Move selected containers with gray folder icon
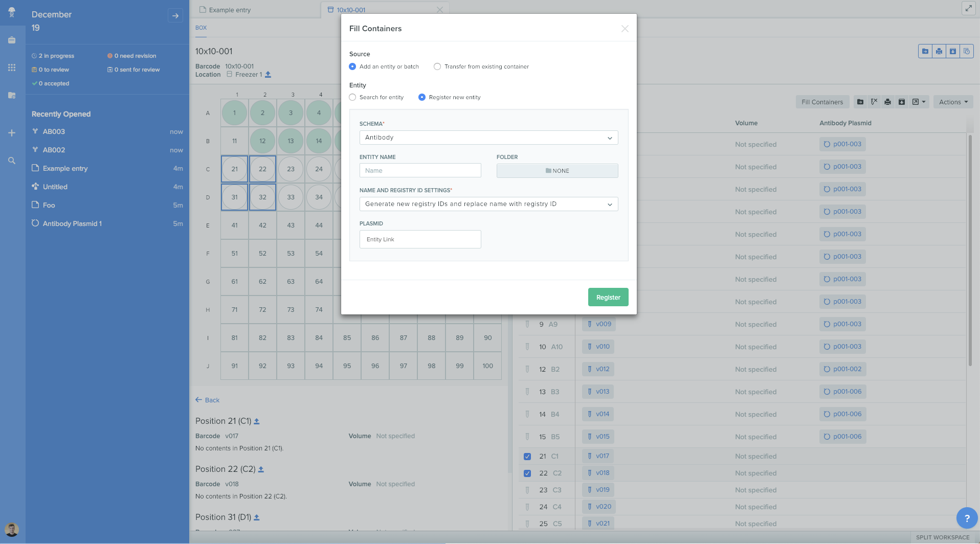 (860, 102)
